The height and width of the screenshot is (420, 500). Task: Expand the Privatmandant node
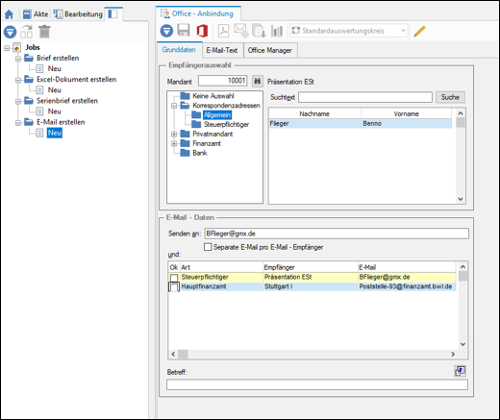(174, 134)
